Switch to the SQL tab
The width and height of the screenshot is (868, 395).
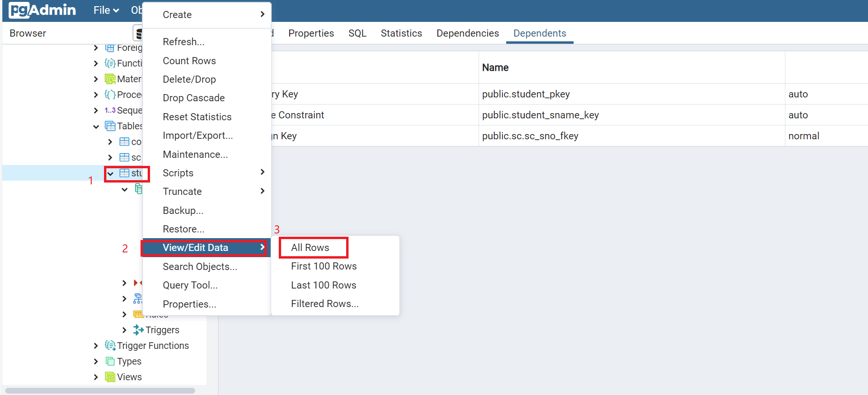[358, 33]
